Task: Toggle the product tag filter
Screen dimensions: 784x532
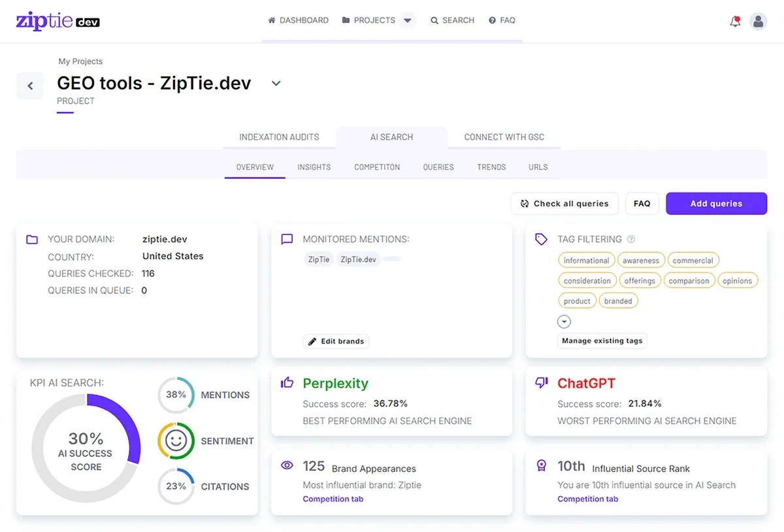Action: (x=577, y=301)
